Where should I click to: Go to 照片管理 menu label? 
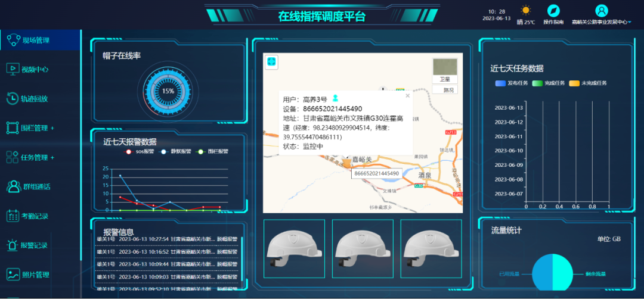(x=35, y=275)
